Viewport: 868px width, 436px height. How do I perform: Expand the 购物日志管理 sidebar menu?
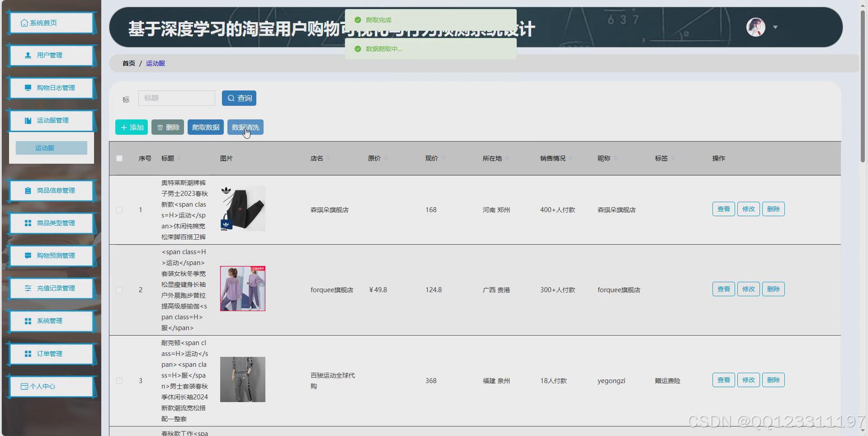click(52, 88)
